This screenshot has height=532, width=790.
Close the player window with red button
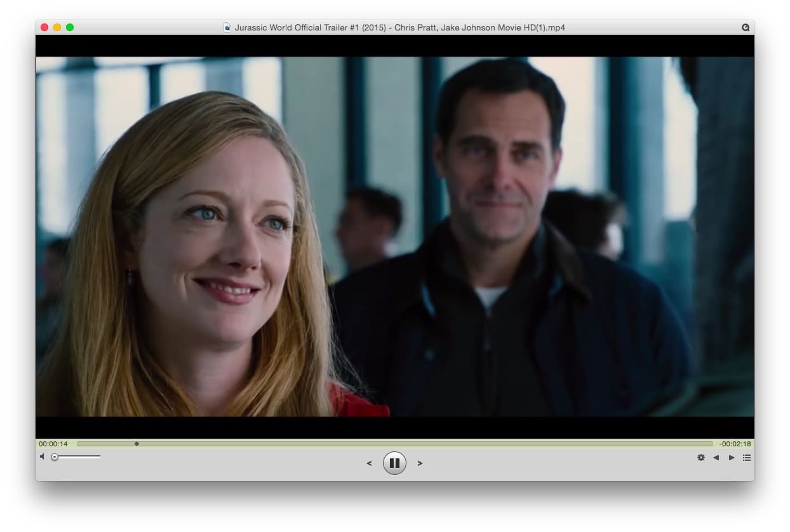[x=44, y=27]
